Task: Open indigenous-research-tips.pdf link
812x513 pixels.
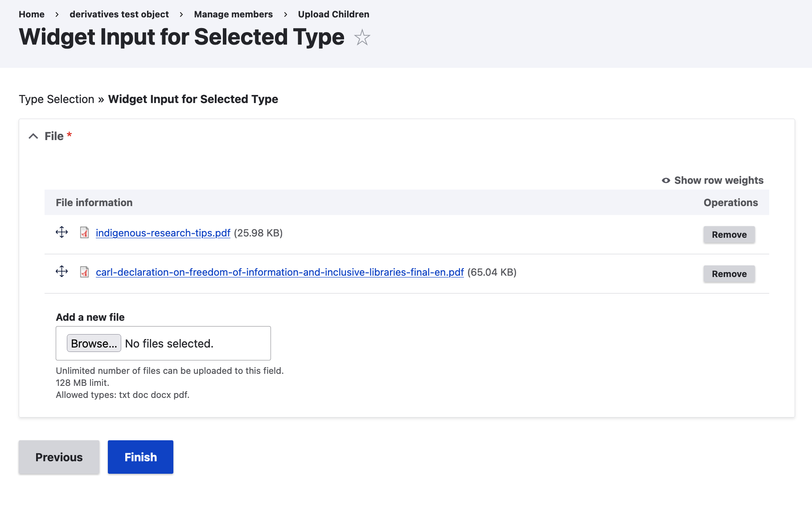Action: click(163, 233)
